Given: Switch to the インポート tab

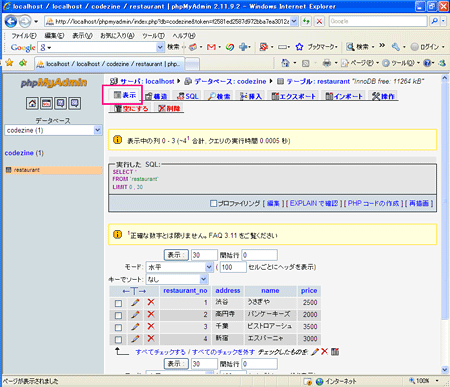Looking at the screenshot, I should [344, 96].
